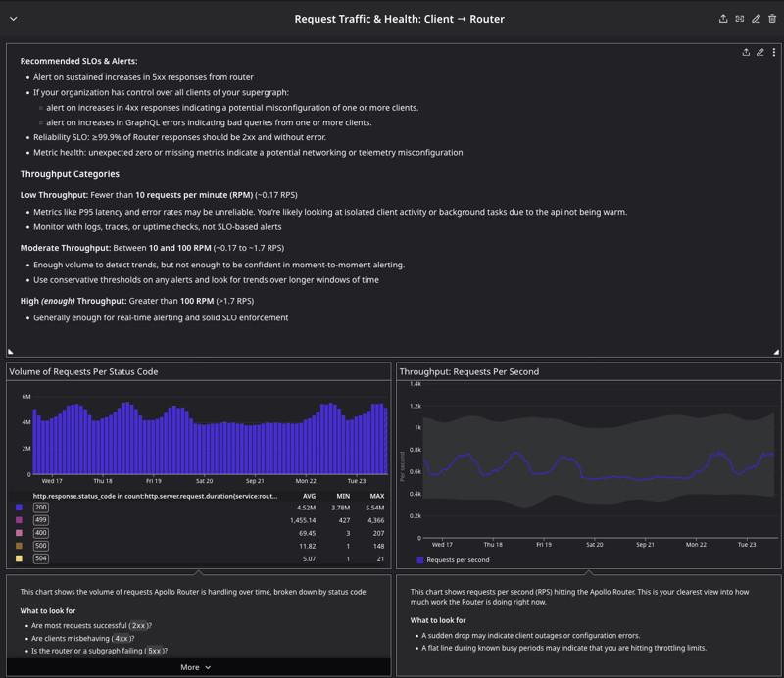
Task: Export the dashboard using the share icon
Action: (x=724, y=18)
